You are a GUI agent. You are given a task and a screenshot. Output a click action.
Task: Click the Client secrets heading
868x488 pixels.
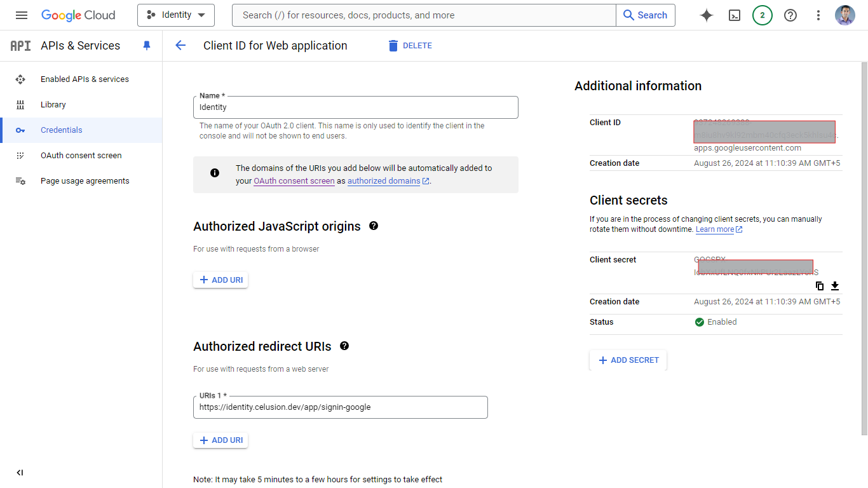pos(628,200)
